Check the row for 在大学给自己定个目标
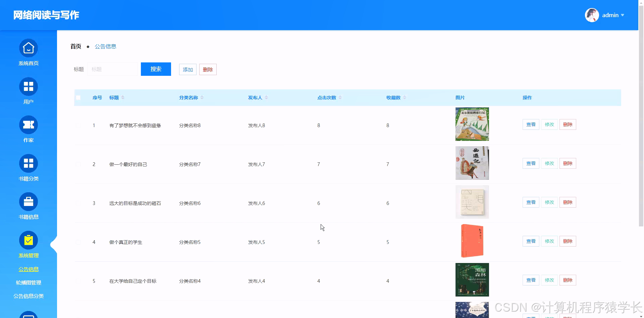This screenshot has width=644, height=318. 78,281
